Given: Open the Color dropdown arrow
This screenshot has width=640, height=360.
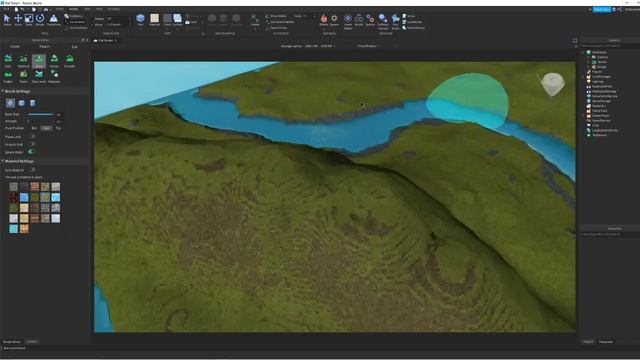Looking at the screenshot, I should [167, 29].
